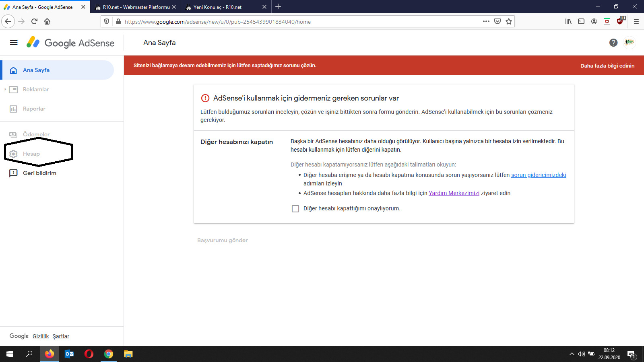Go back to previous page
The image size is (644, 362).
click(x=8, y=21)
